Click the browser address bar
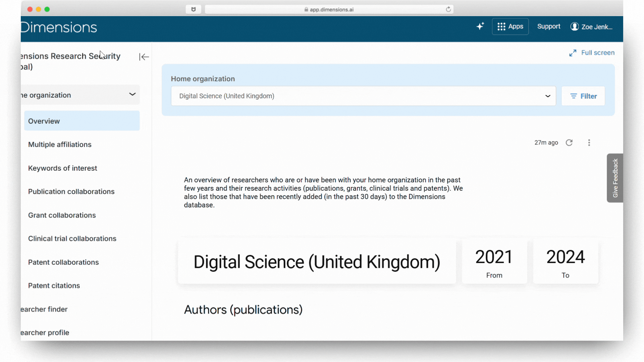The image size is (644, 362). [x=329, y=9]
